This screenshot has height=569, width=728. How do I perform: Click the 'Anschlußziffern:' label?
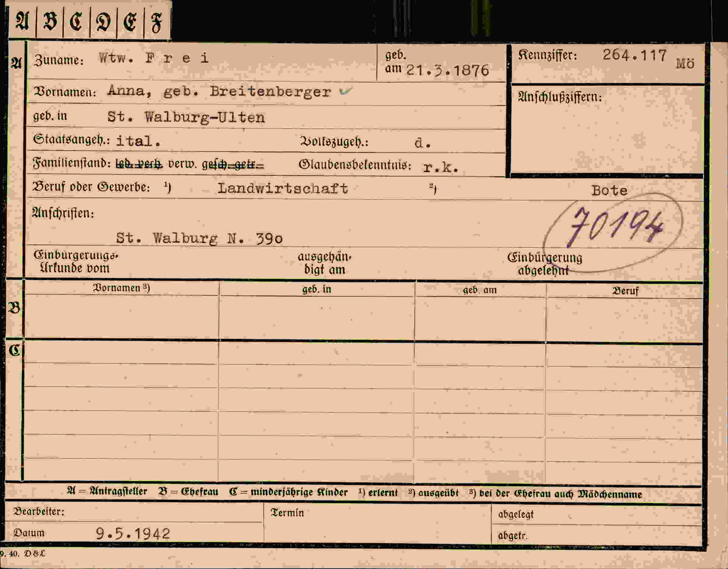click(x=560, y=97)
